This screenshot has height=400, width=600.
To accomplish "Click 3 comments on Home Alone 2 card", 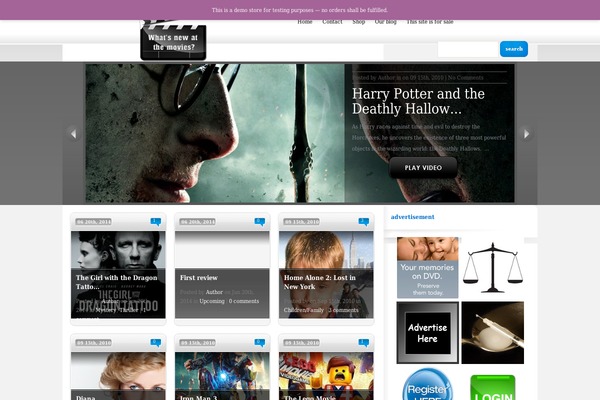I will (x=344, y=310).
